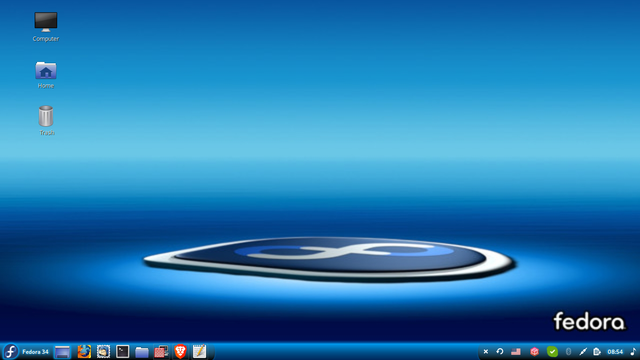Open the Fedora start menu logo
The height and width of the screenshot is (360, 640).
[x=11, y=351]
